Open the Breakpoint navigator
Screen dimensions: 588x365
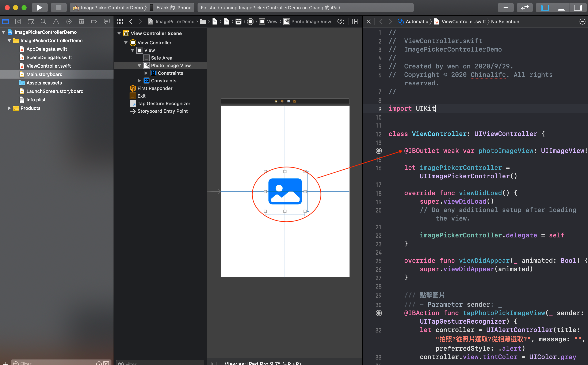(94, 22)
